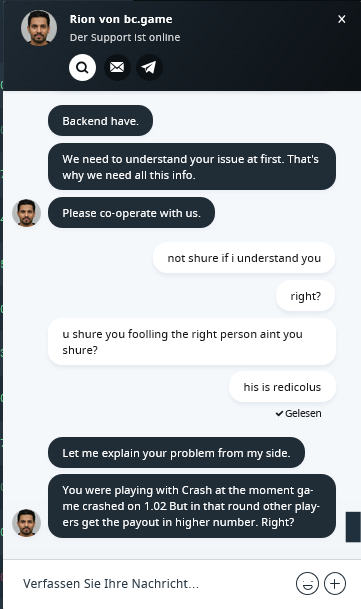This screenshot has height=609, width=361.
Task: Click the "Der Support ist online" status text
Action: 125,37
